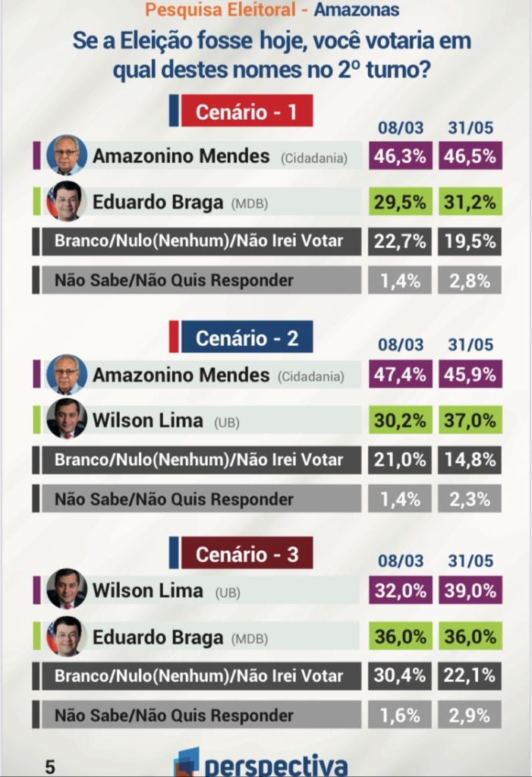Click the 31/05 date header in Cenário 2
This screenshot has width=532, height=777.
(470, 345)
